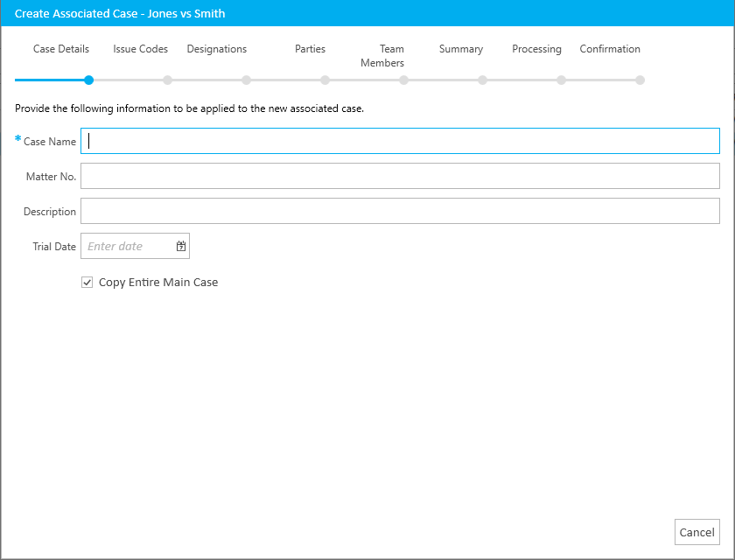This screenshot has height=560, width=735.
Task: Click the Designations progress dot
Action: (246, 80)
